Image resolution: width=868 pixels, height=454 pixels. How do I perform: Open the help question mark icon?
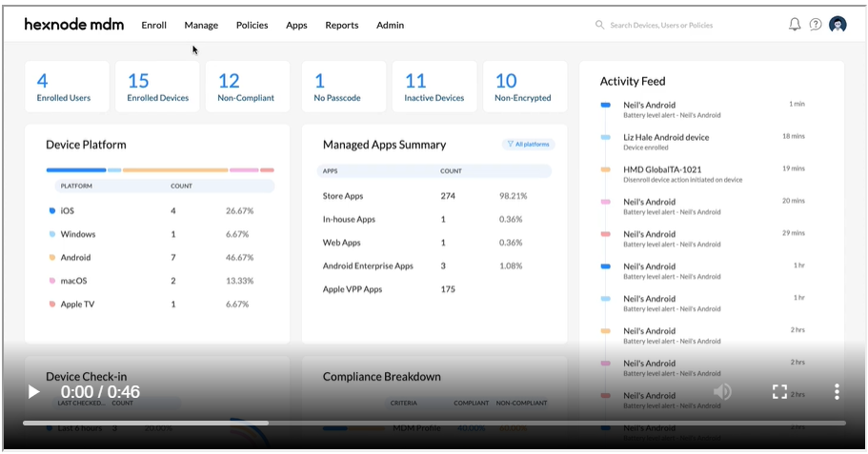(x=816, y=25)
